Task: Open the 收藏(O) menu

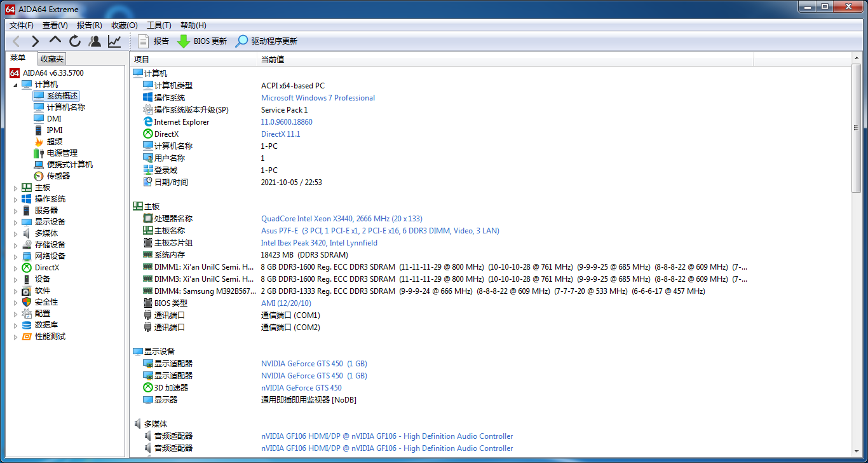Action: click(125, 25)
